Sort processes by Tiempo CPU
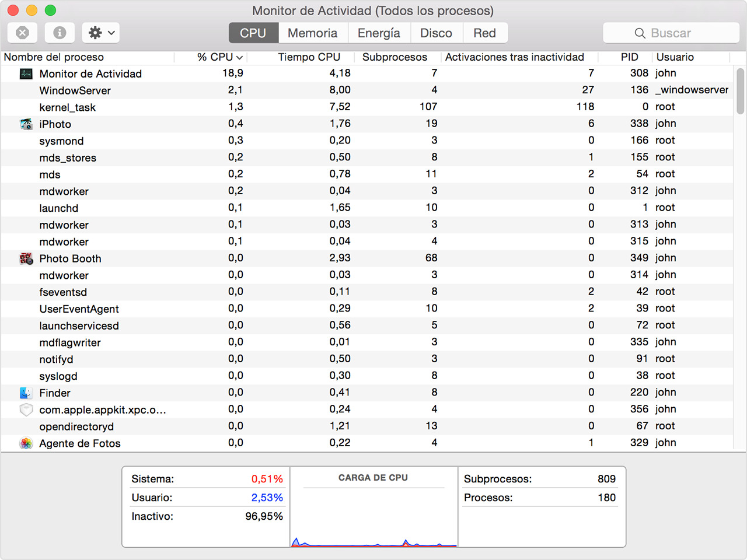The image size is (747, 560). pos(309,57)
